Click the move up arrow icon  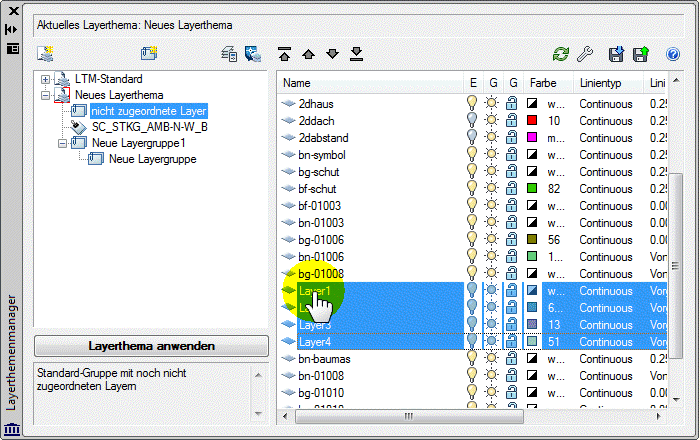(x=308, y=54)
